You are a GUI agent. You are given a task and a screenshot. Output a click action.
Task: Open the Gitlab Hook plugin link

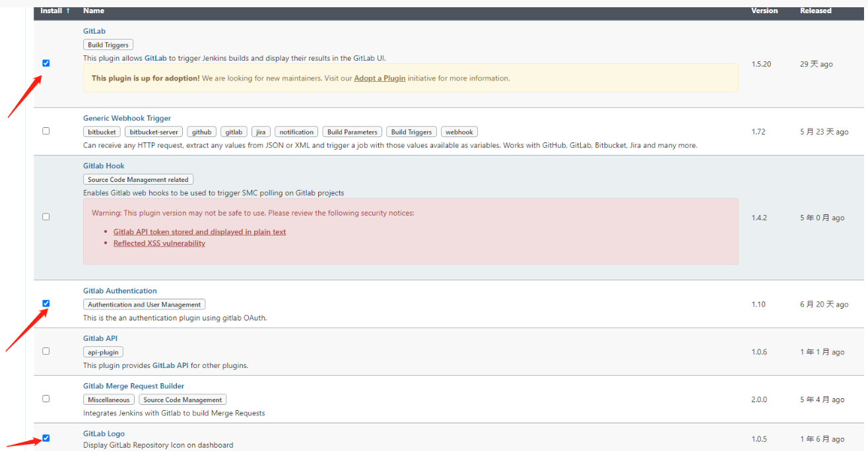coord(104,165)
